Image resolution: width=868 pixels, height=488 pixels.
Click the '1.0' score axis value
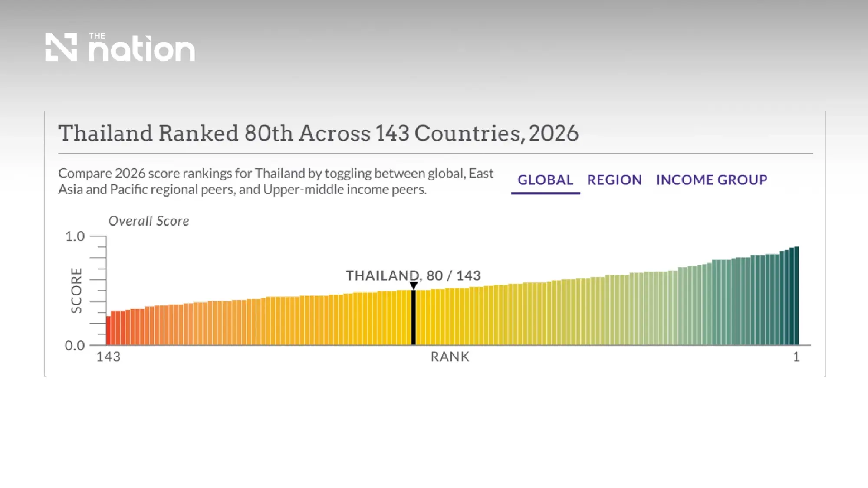(x=75, y=236)
